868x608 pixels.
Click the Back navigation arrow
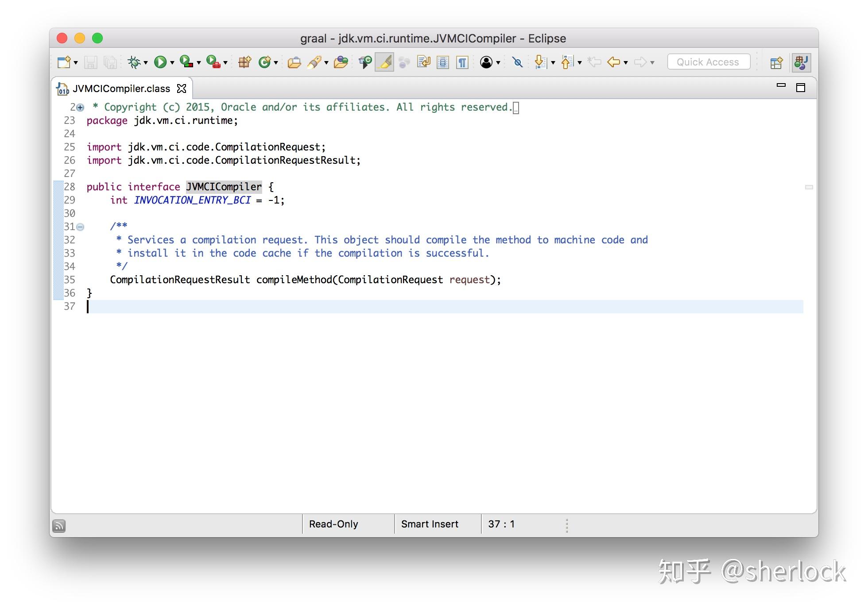(613, 62)
